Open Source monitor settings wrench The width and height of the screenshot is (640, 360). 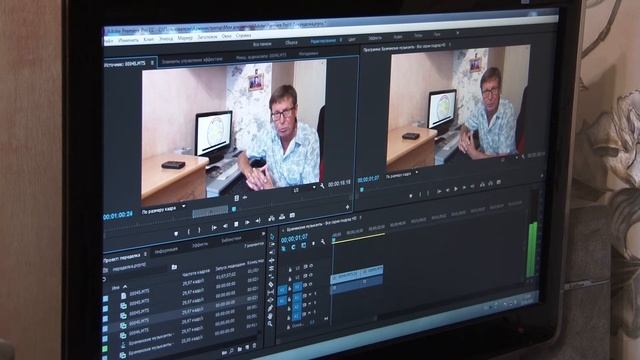322,186
